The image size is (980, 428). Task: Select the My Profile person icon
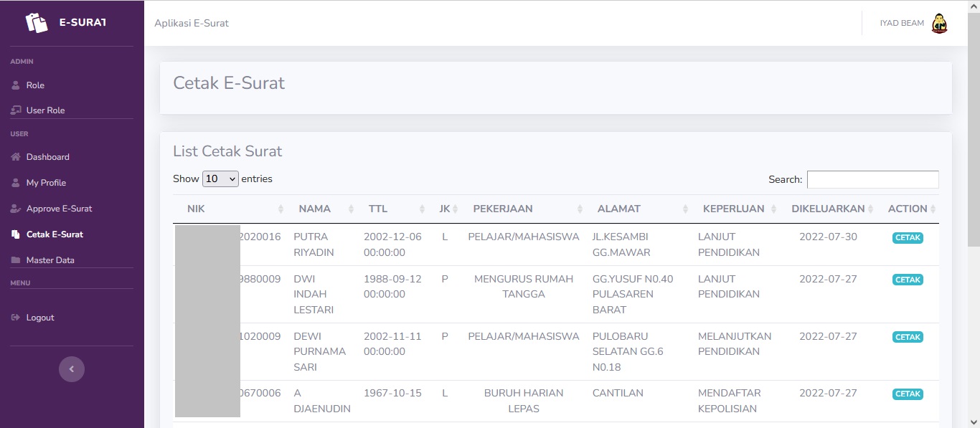point(14,182)
